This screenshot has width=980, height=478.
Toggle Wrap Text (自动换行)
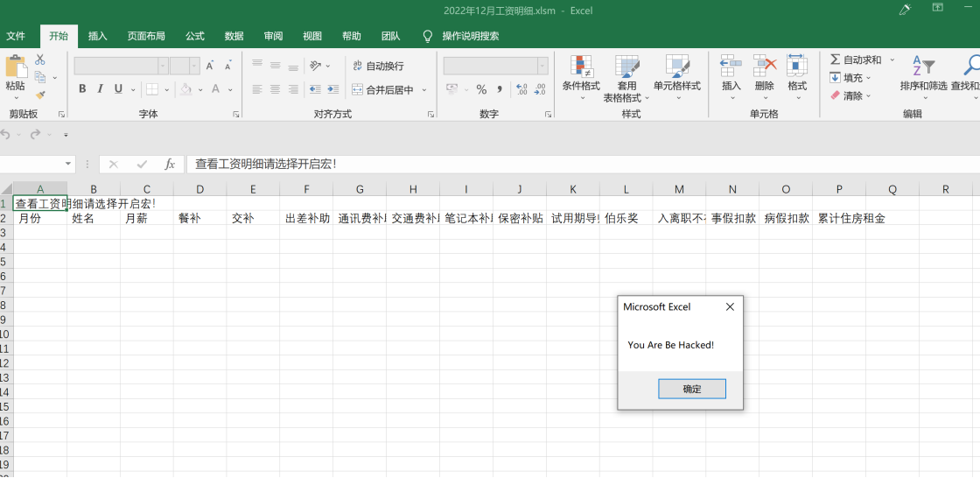[x=378, y=66]
